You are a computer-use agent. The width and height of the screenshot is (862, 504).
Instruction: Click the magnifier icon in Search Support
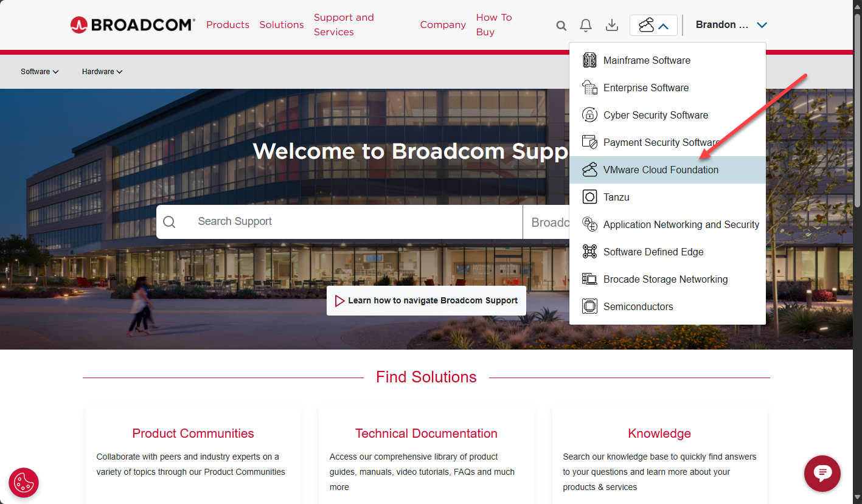[169, 222]
